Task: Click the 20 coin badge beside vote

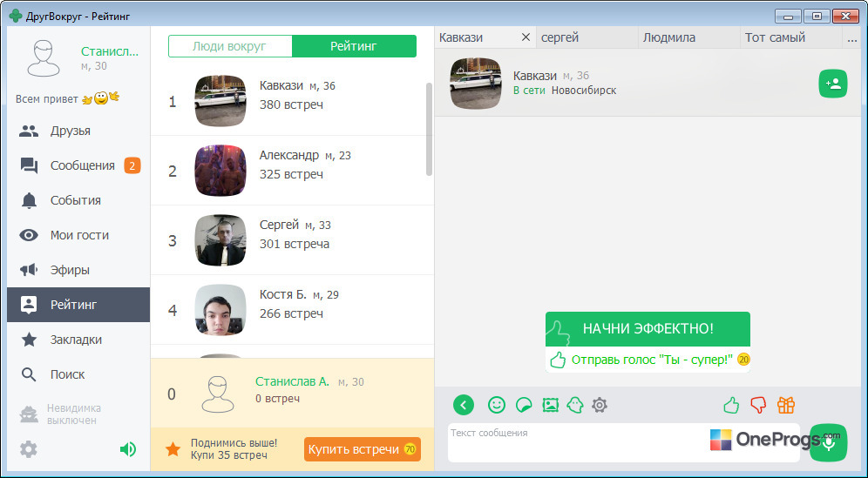Action: tap(743, 360)
